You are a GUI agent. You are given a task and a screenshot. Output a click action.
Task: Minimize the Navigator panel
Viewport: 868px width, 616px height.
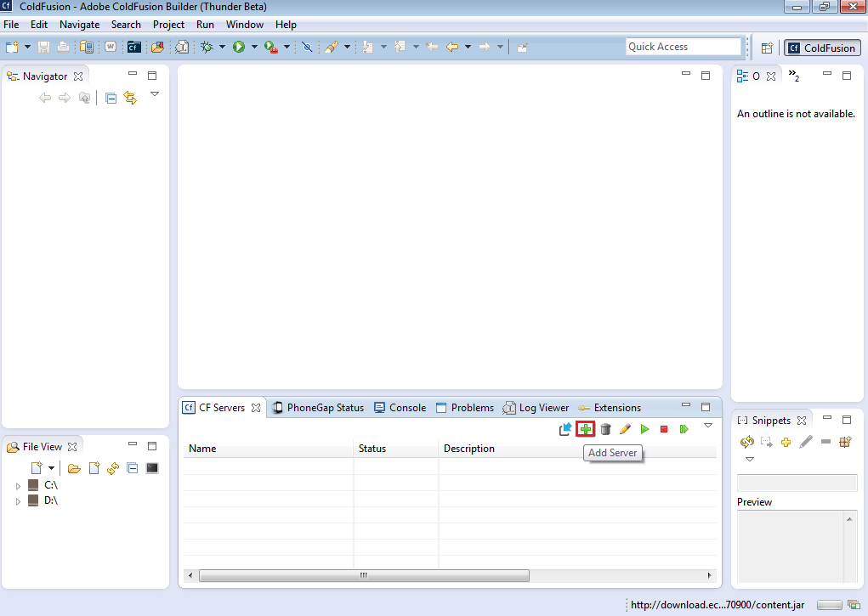tap(133, 75)
